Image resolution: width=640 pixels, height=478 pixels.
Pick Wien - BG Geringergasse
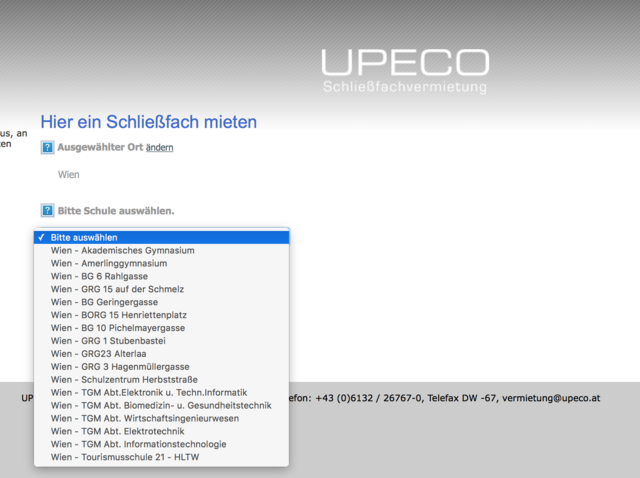(162, 302)
